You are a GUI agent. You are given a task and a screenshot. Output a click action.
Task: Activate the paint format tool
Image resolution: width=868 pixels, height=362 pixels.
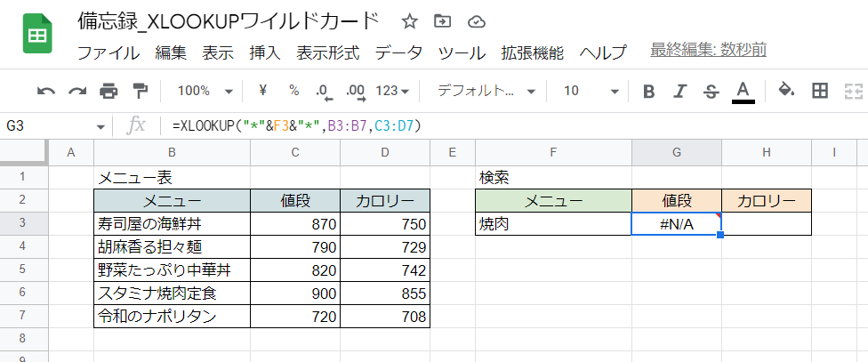pos(140,90)
